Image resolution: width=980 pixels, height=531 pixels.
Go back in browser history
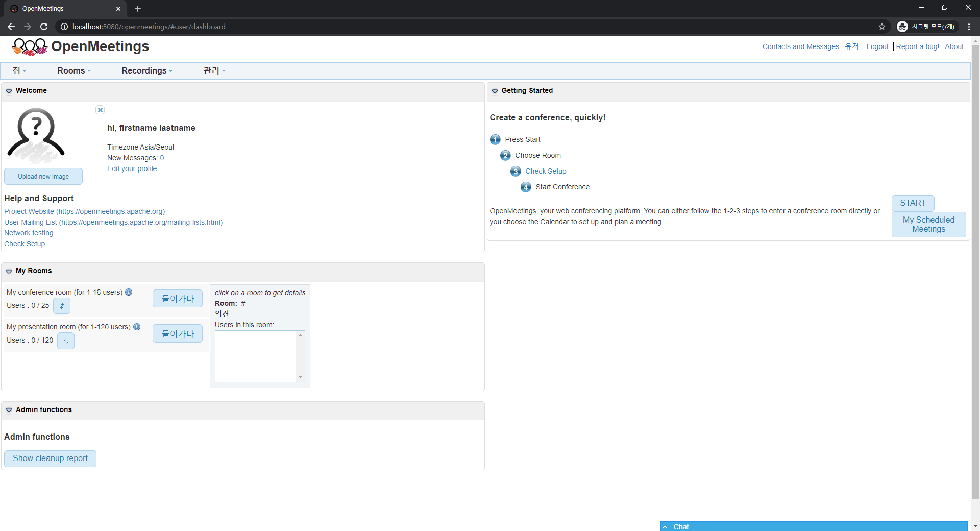point(11,27)
